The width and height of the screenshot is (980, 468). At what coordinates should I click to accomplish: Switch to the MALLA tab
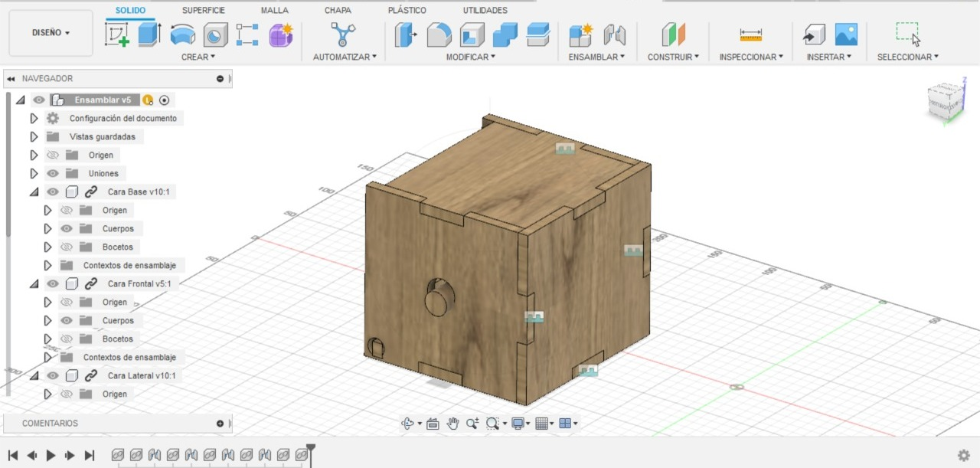(x=275, y=10)
